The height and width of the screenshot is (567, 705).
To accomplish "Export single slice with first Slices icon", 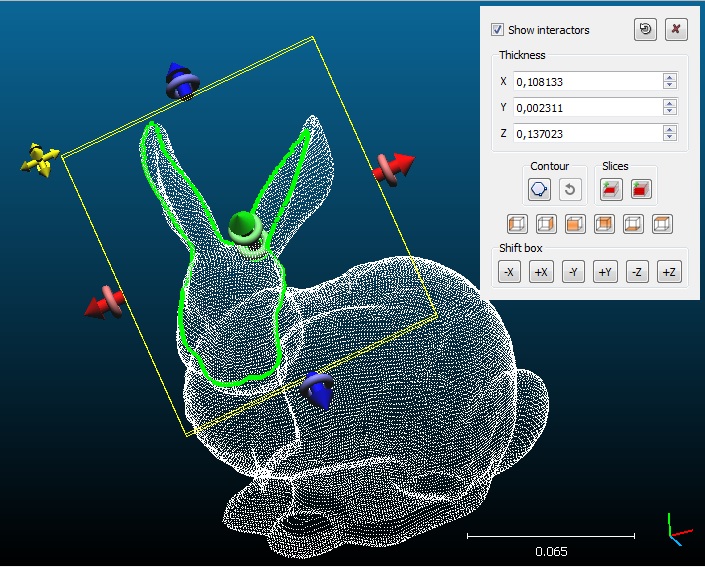I will [611, 189].
